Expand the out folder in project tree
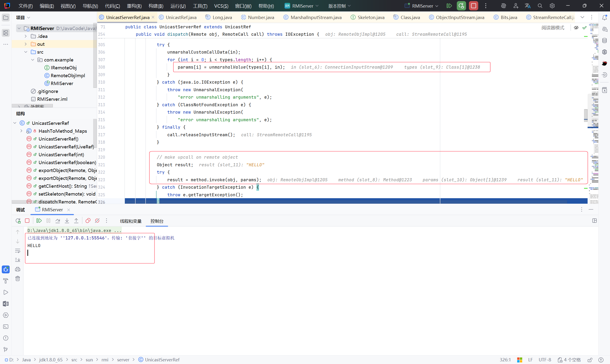Screen dimensions: 610x364 tap(26, 44)
